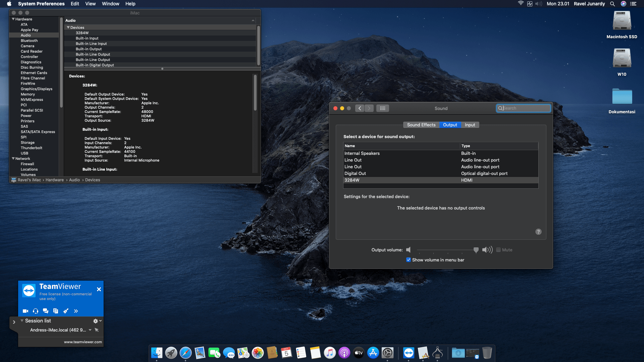644x362 pixels.
Task: Click volume icon in menu bar
Action: pyautogui.click(x=539, y=4)
